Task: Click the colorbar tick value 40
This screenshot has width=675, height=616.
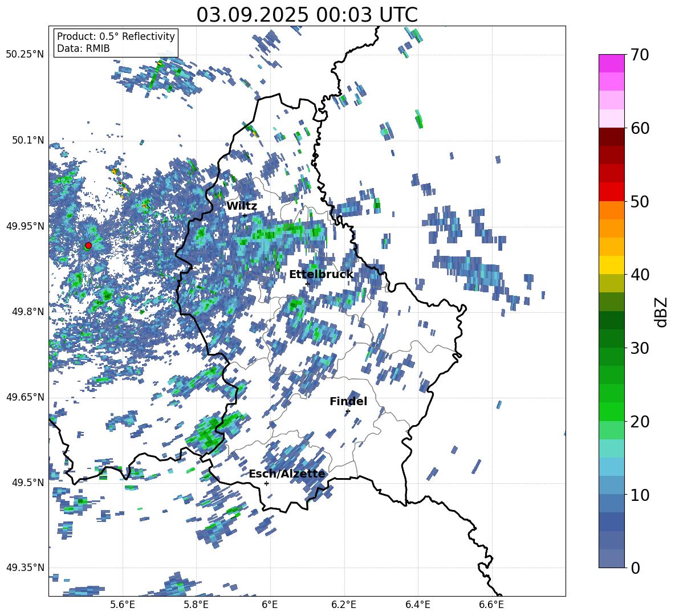Action: point(640,275)
